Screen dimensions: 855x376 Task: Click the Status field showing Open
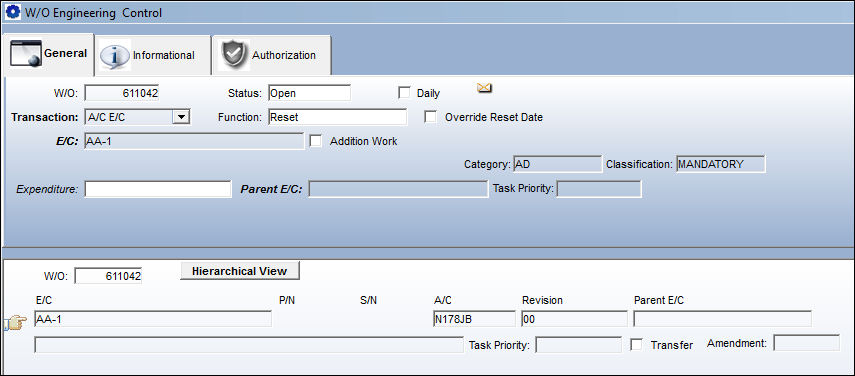point(310,93)
